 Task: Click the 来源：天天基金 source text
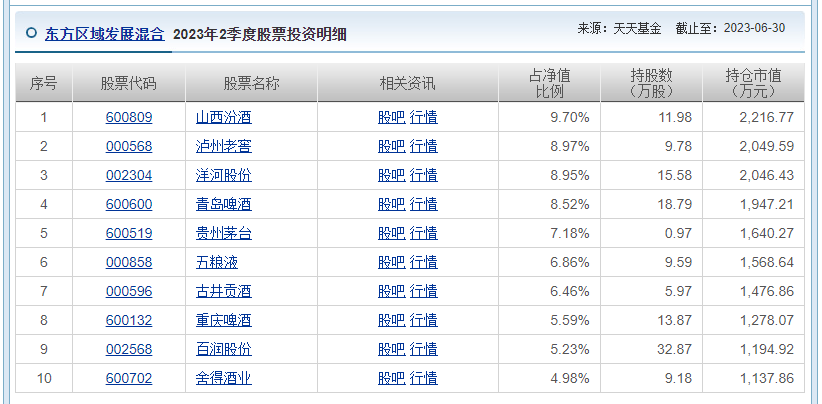click(x=620, y=28)
